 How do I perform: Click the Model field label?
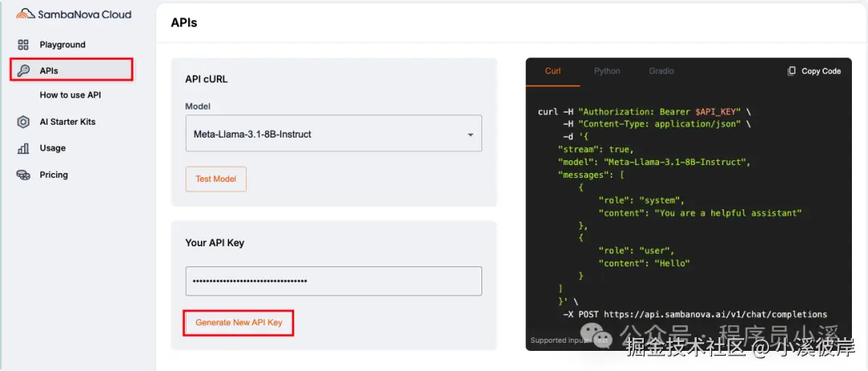coord(198,106)
